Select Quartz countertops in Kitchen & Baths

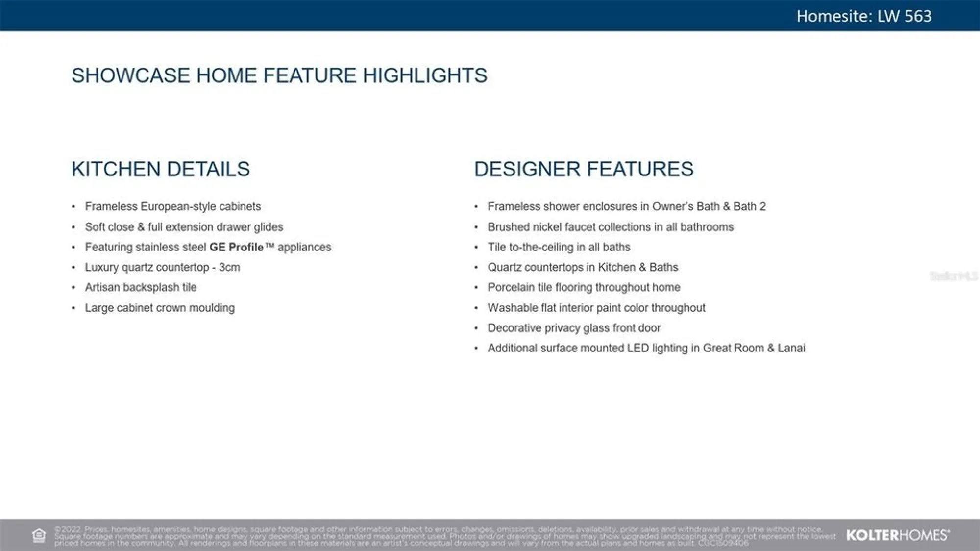point(583,267)
